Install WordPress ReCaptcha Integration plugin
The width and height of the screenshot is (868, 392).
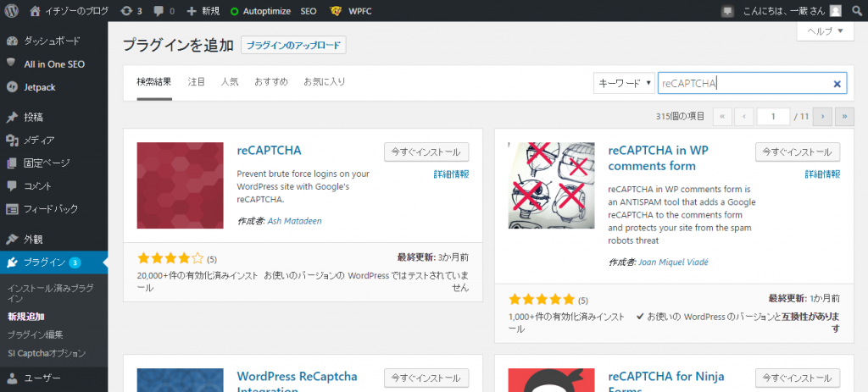426,378
